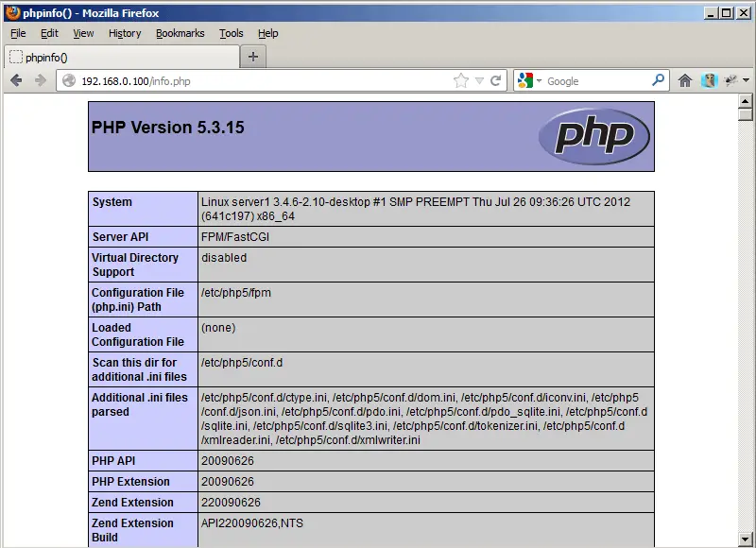Close the Firefox window
The image size is (756, 548).
tap(744, 13)
